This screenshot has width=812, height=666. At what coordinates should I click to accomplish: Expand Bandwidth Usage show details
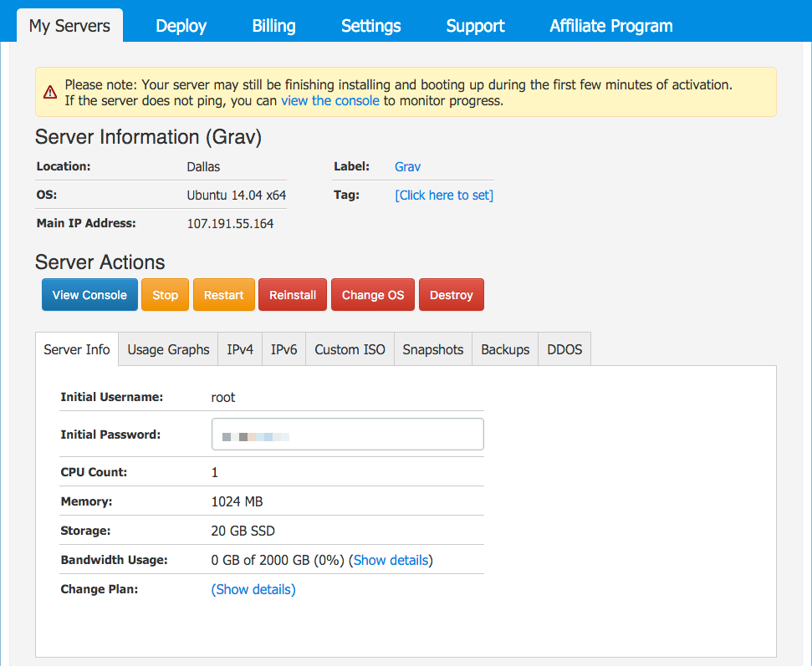point(391,560)
